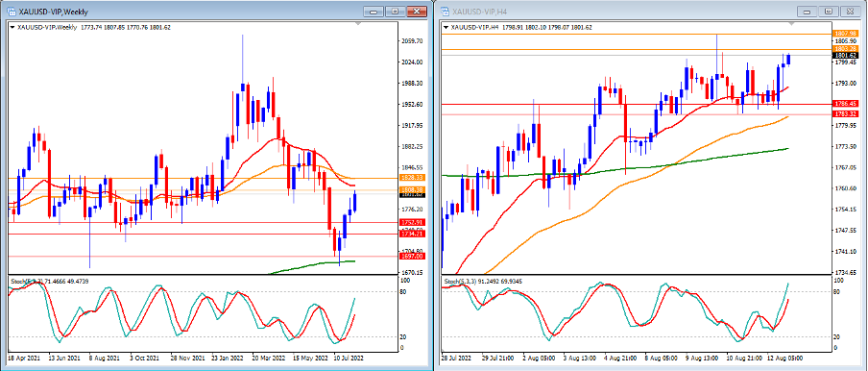868x371 pixels.
Task: Click the 1952.60 price scale value on Weekly chart
Action: (413, 104)
